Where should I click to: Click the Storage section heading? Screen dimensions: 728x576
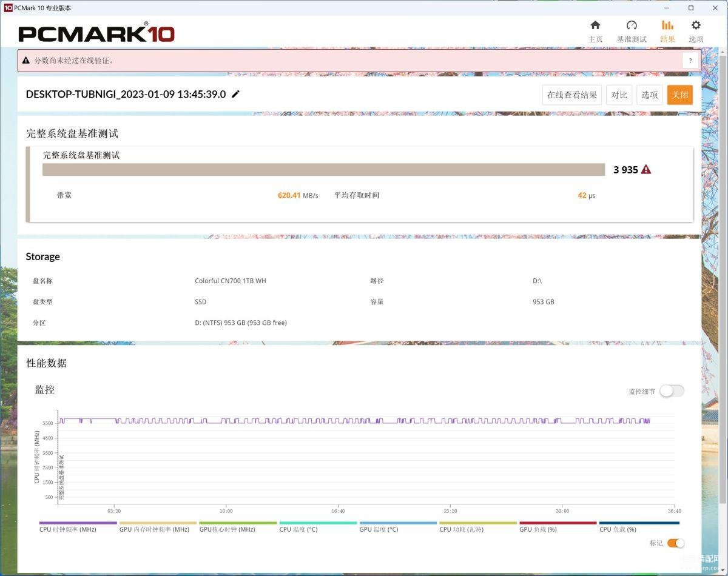(43, 256)
